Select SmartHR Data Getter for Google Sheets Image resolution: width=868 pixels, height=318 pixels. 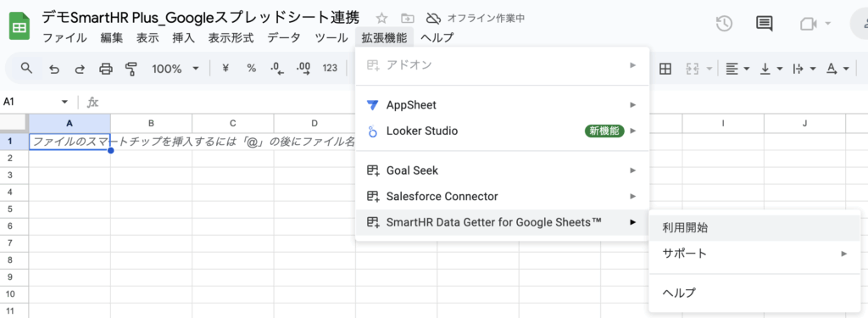502,222
